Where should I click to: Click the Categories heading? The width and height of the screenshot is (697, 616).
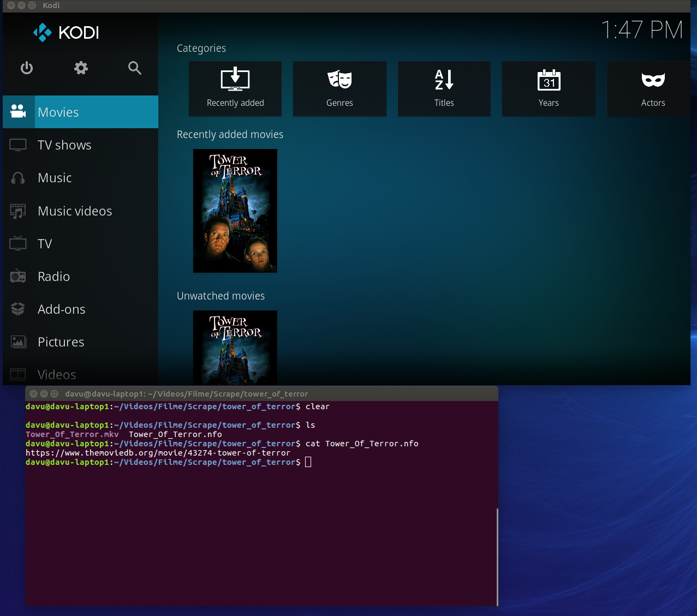click(x=201, y=48)
